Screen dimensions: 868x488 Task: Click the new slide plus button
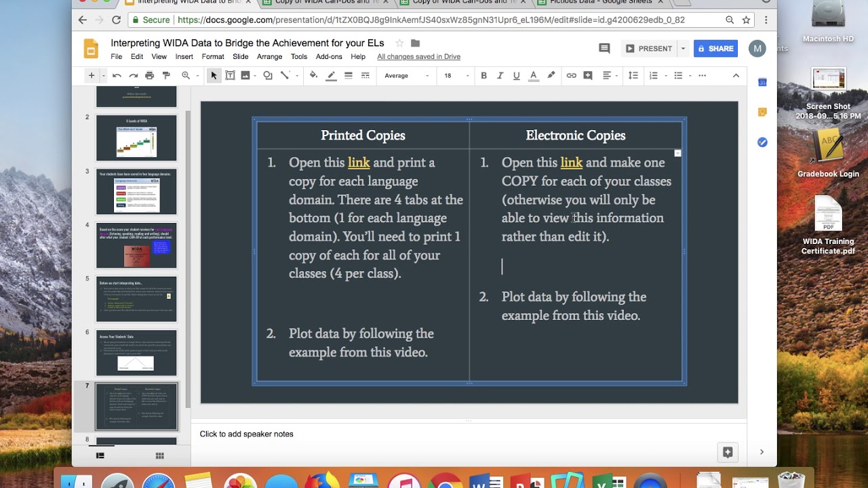pos(91,75)
